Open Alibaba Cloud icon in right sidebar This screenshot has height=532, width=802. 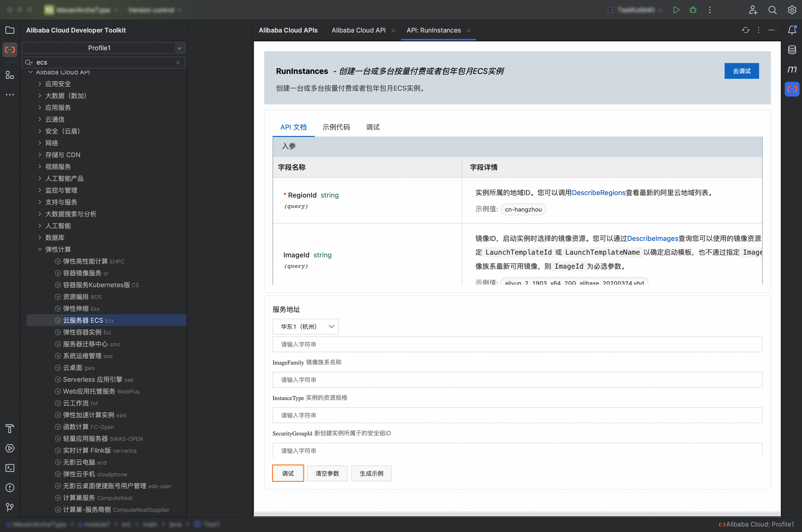tap(792, 89)
